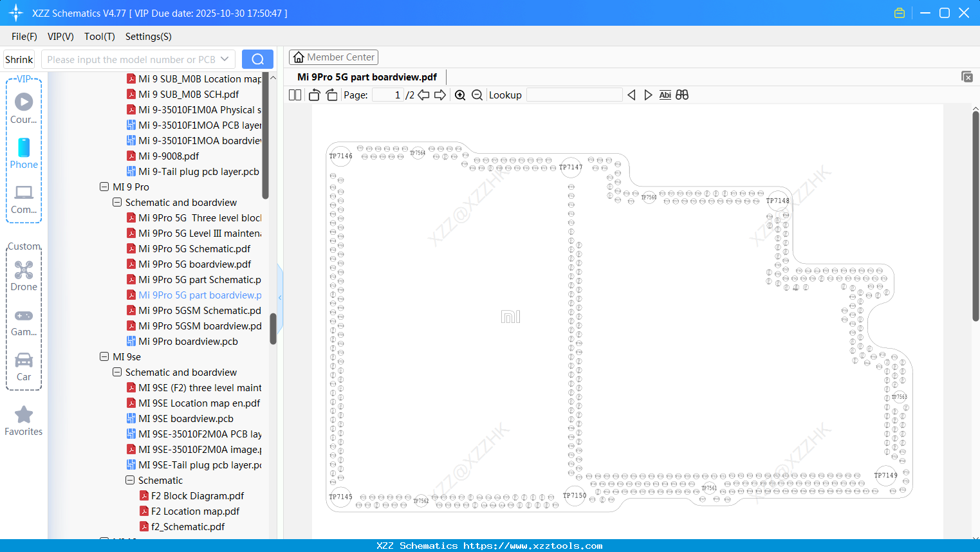The width and height of the screenshot is (980, 552).
Task: Click the model number search input field
Action: coord(131,59)
